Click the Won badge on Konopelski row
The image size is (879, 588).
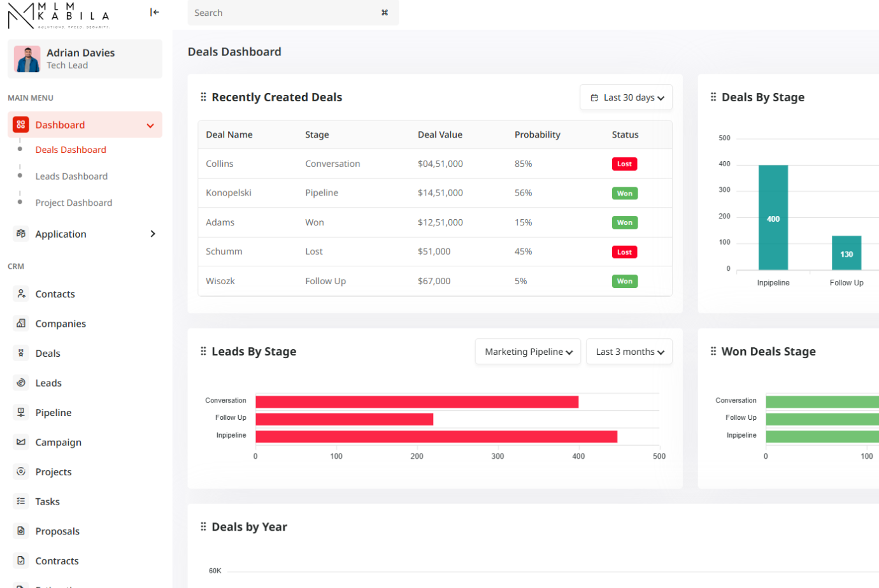tap(625, 193)
